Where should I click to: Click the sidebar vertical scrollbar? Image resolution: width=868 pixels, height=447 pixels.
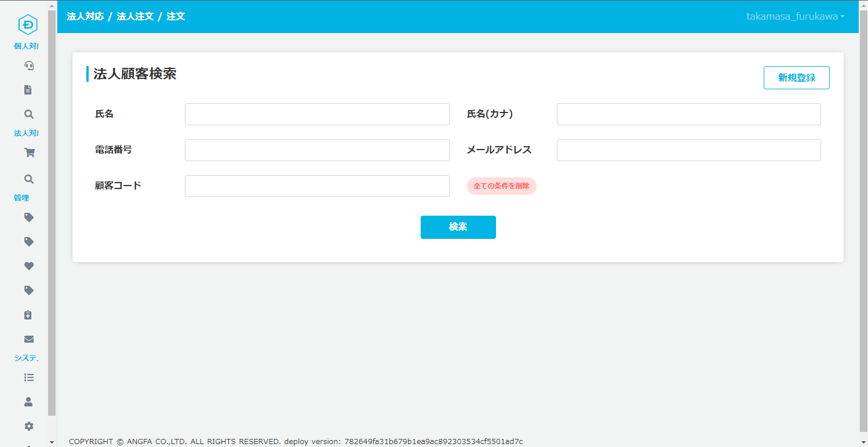52,213
